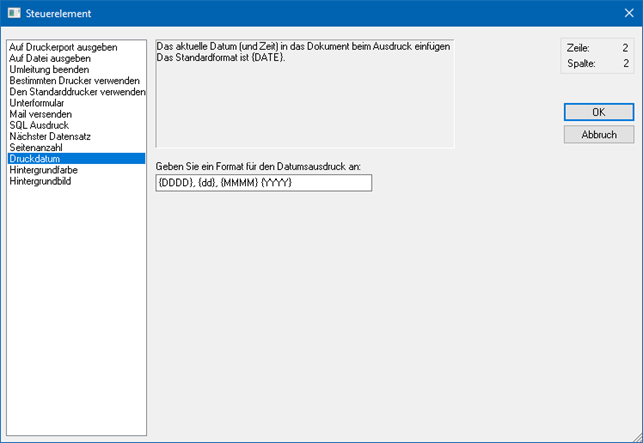Close the Steuerelement dialog window
This screenshot has height=443, width=643.
626,14
